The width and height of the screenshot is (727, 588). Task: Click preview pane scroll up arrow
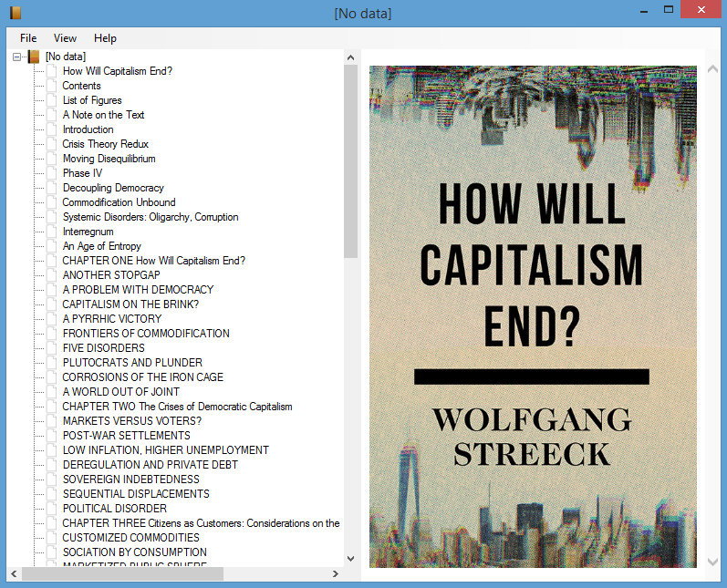[712, 69]
